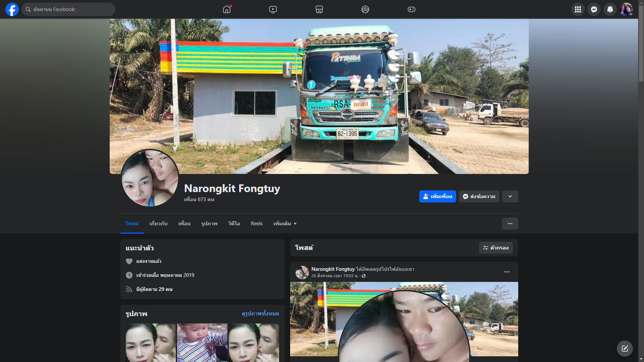Expand the chevron button beside ส่งข้อความ
Screen dimensions: 644x362
pyautogui.click(x=510, y=196)
